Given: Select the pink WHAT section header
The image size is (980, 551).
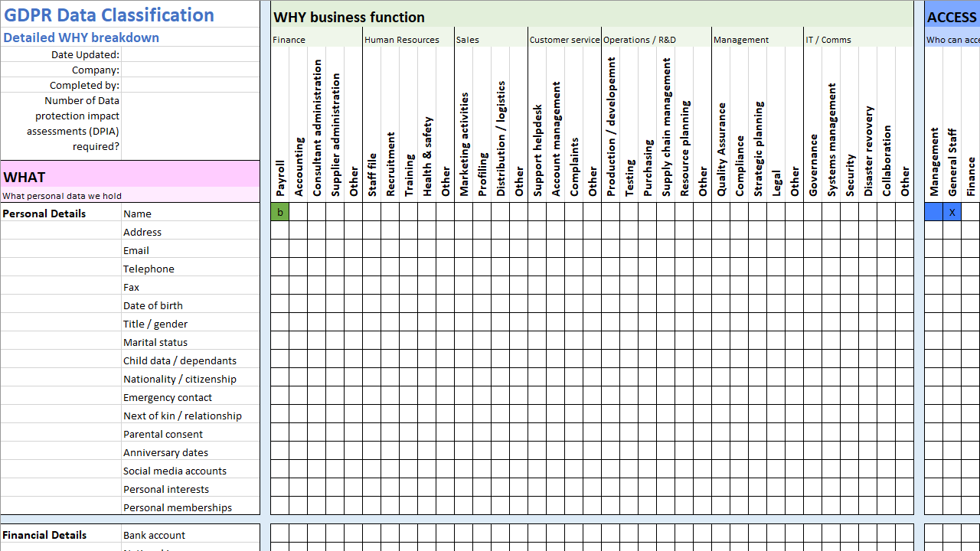Looking at the screenshot, I should [130, 177].
